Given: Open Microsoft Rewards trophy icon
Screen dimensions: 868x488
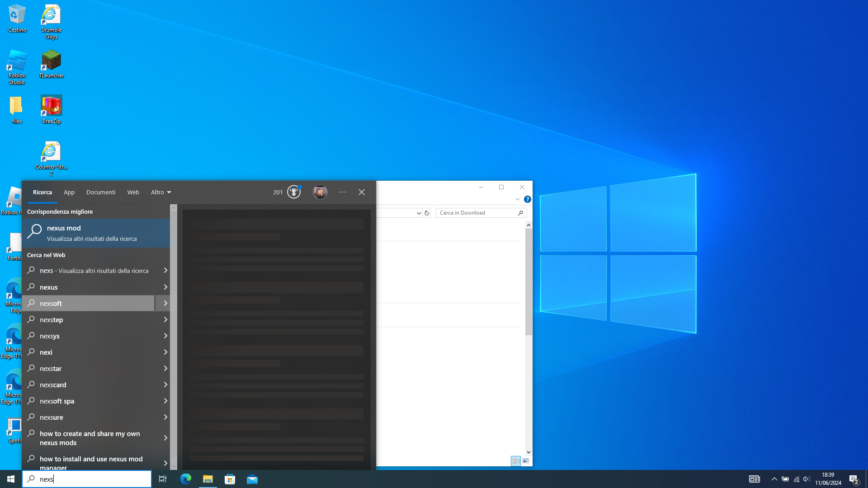Looking at the screenshot, I should pos(294,192).
